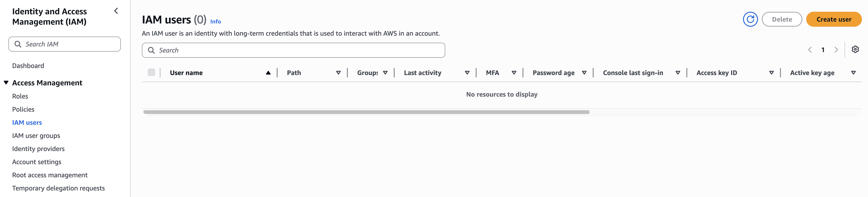Click the Delete button
The height and width of the screenshot is (197, 868).
click(x=782, y=19)
